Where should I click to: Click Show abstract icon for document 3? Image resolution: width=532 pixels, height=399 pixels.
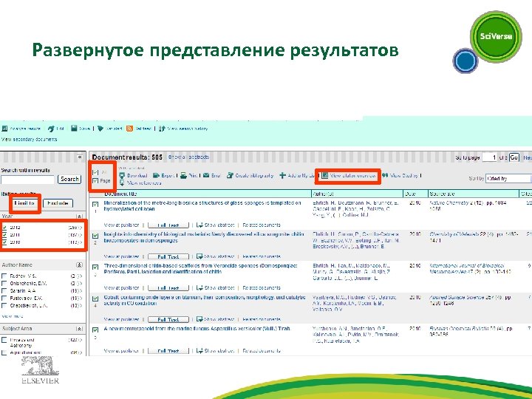point(199,287)
